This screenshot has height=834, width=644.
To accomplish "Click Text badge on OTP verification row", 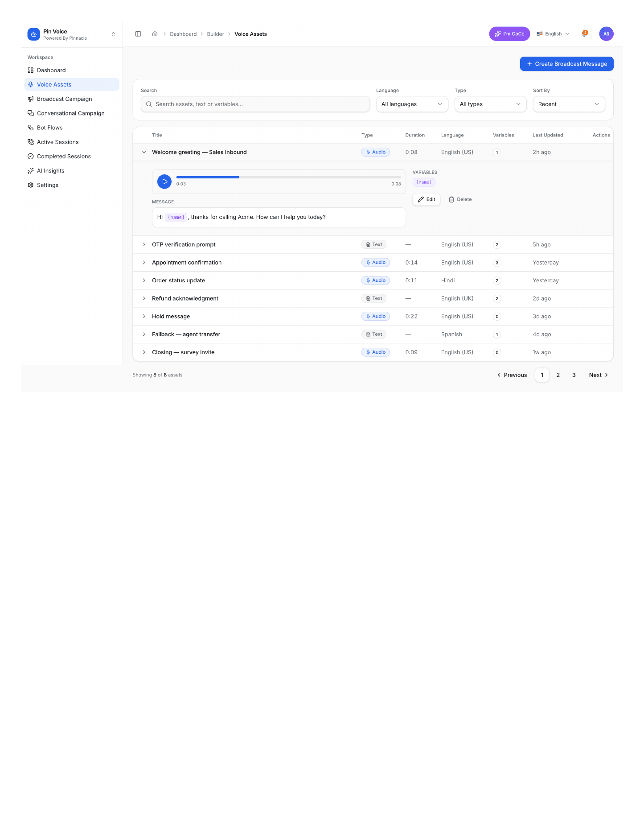I will click(374, 244).
